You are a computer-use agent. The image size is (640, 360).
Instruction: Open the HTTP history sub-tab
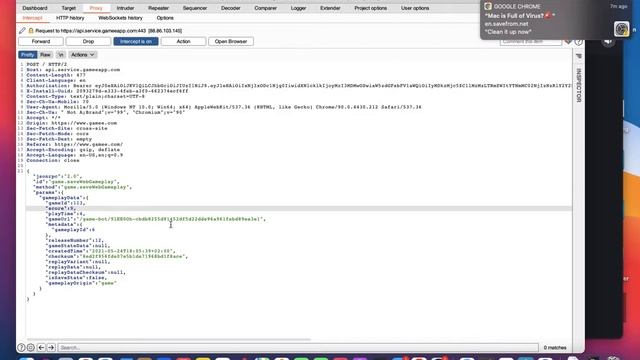pyautogui.click(x=70, y=18)
